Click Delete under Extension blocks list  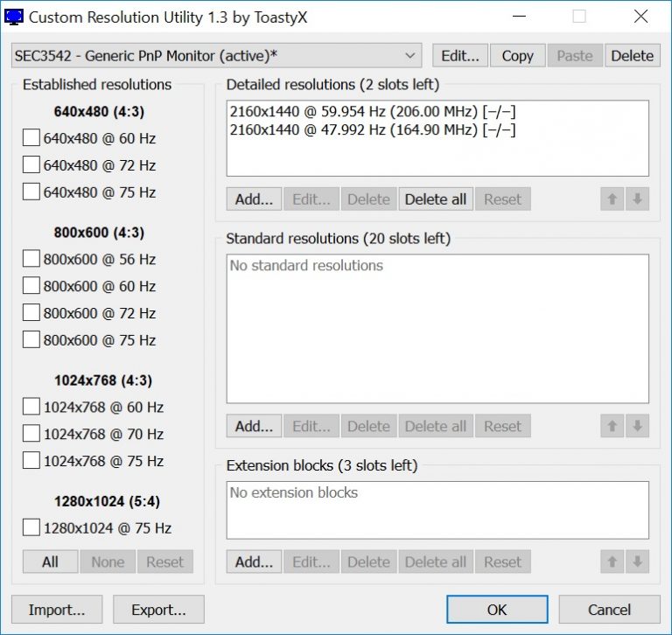pyautogui.click(x=368, y=562)
